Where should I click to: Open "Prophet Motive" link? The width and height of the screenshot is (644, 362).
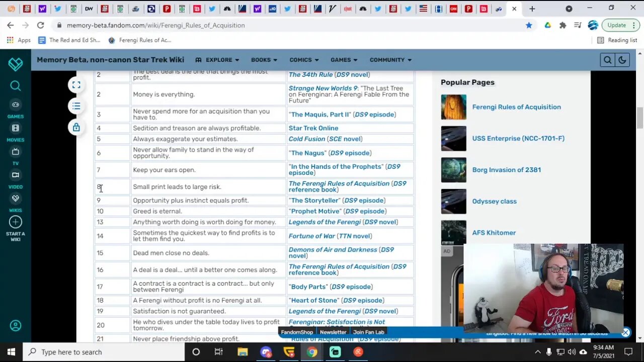[315, 211]
